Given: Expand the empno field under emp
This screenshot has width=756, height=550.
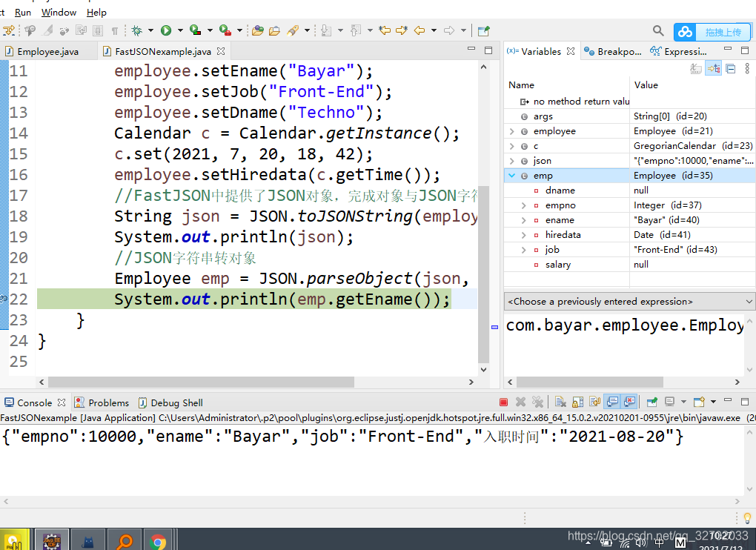Looking at the screenshot, I should pos(523,205).
